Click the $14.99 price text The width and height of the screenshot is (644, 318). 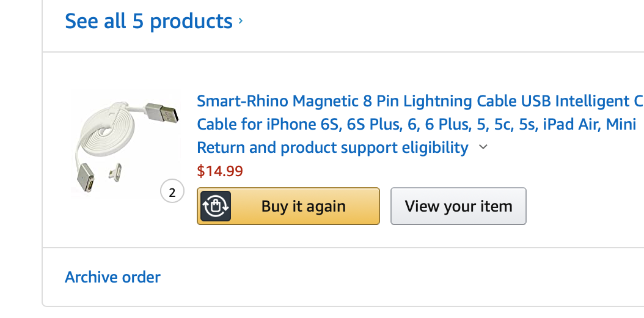point(219,171)
